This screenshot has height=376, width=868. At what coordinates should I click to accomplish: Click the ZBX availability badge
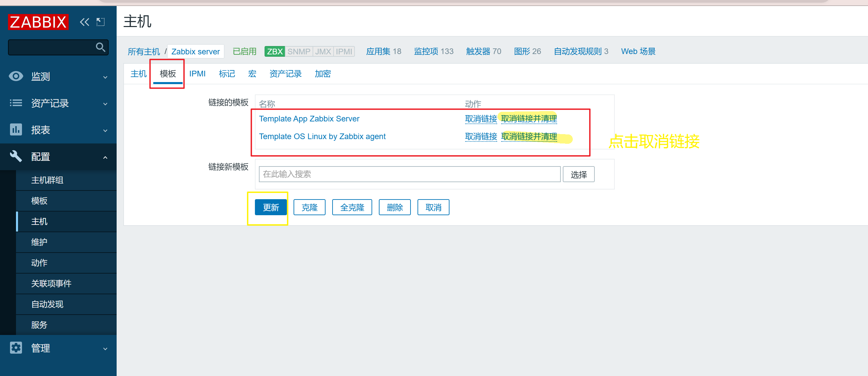[x=275, y=51]
